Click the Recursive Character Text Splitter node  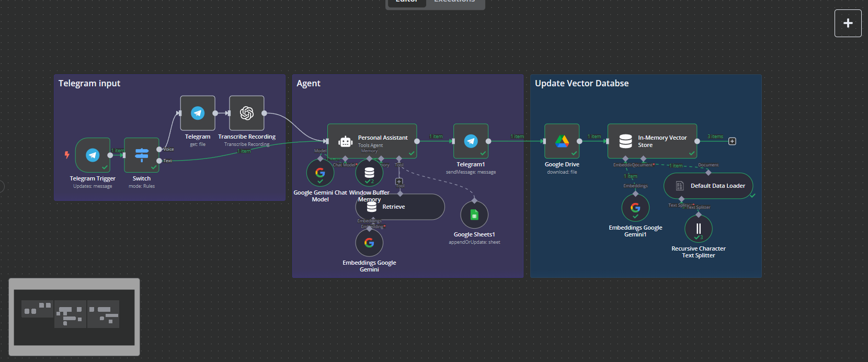pyautogui.click(x=698, y=229)
